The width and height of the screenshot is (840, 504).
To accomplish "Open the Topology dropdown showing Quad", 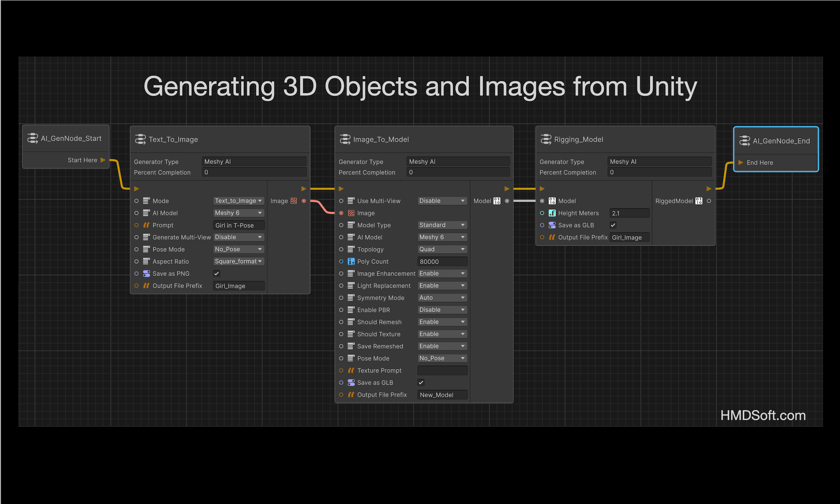I will click(x=442, y=249).
